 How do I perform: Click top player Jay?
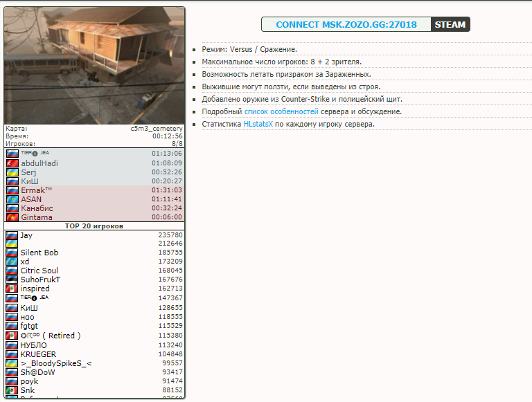click(x=26, y=235)
